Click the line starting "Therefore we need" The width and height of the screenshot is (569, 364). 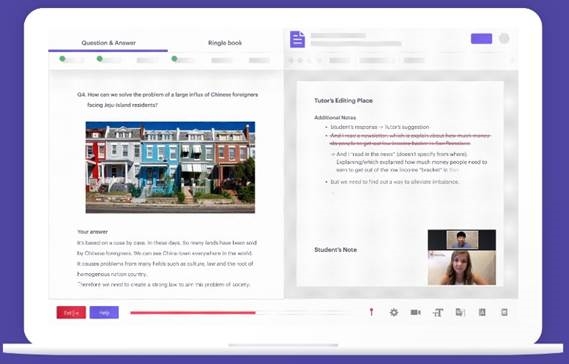pyautogui.click(x=164, y=285)
